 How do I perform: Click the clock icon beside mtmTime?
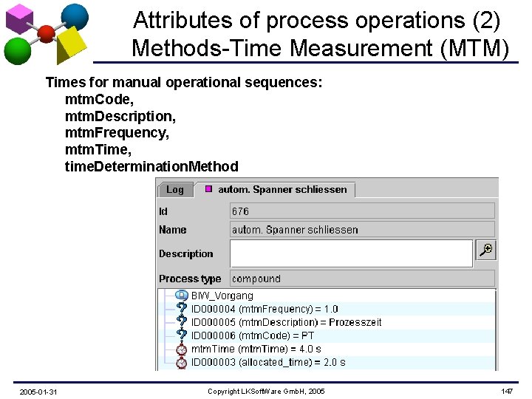click(x=182, y=349)
